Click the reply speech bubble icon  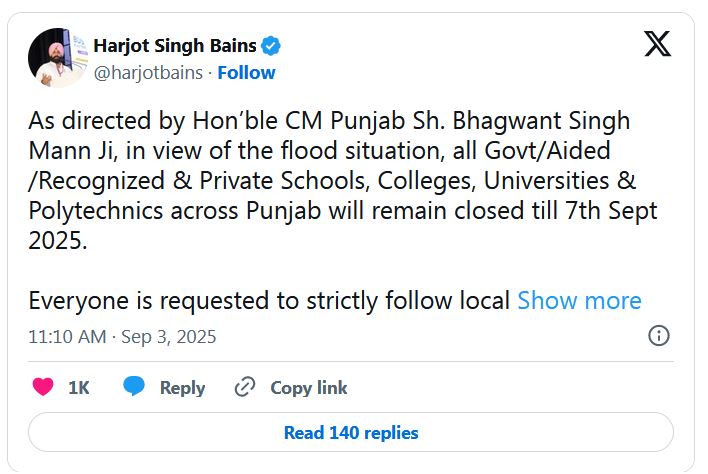134,387
